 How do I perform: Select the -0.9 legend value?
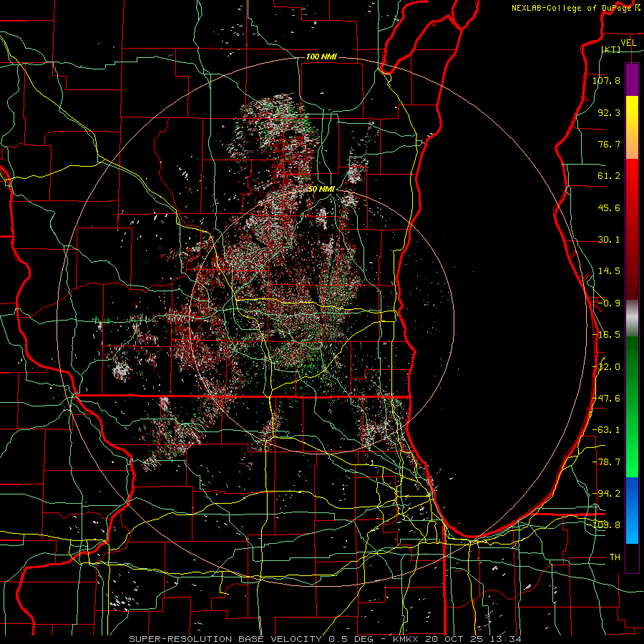tap(609, 303)
